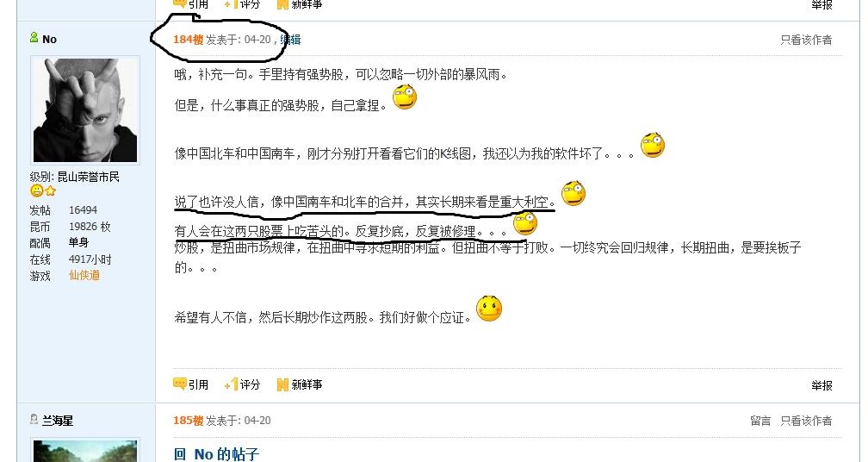Viewport: 868px width, 462px height.
Task: Click the quote speech-bubble icon in post 184
Action: 179,384
